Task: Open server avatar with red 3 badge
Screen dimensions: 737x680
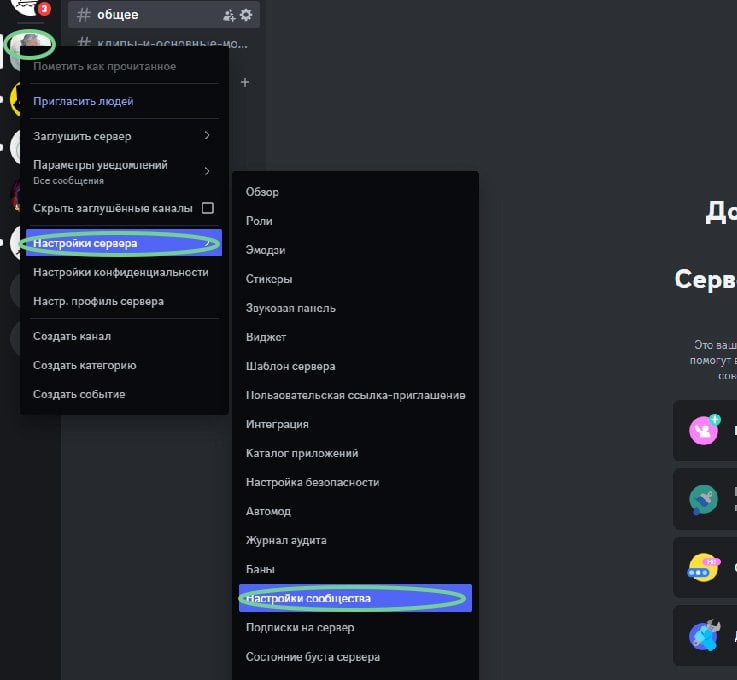Action: click(x=32, y=7)
